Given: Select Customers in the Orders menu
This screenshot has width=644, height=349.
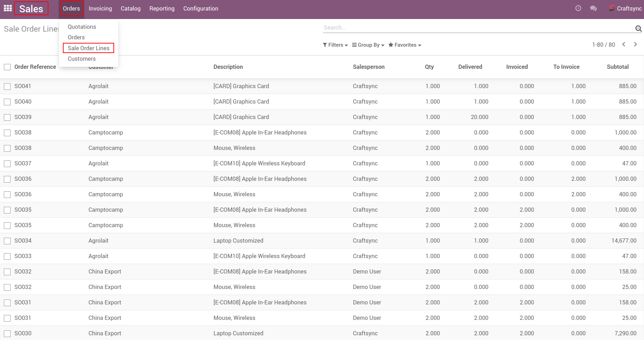Looking at the screenshot, I should click(81, 59).
